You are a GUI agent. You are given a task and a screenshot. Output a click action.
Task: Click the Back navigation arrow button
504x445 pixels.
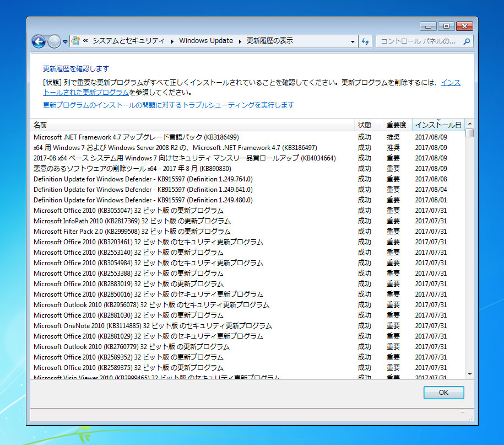click(x=39, y=41)
